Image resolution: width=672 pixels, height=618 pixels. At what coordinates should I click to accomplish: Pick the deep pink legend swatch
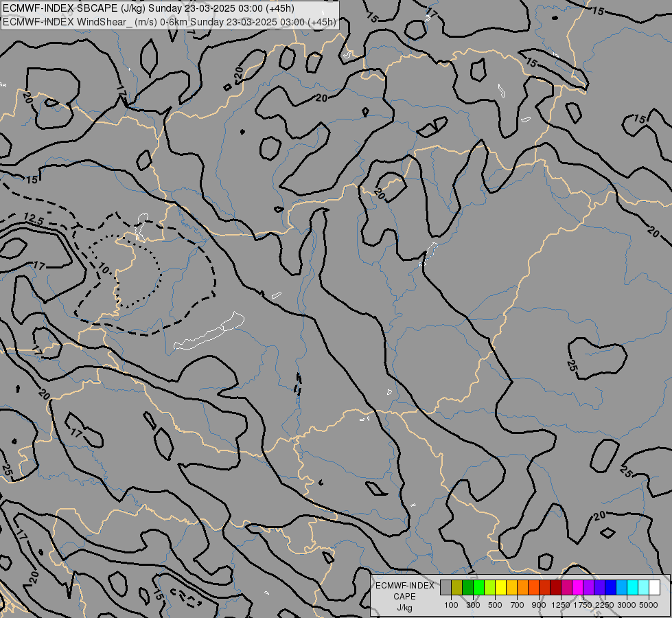tap(566, 587)
